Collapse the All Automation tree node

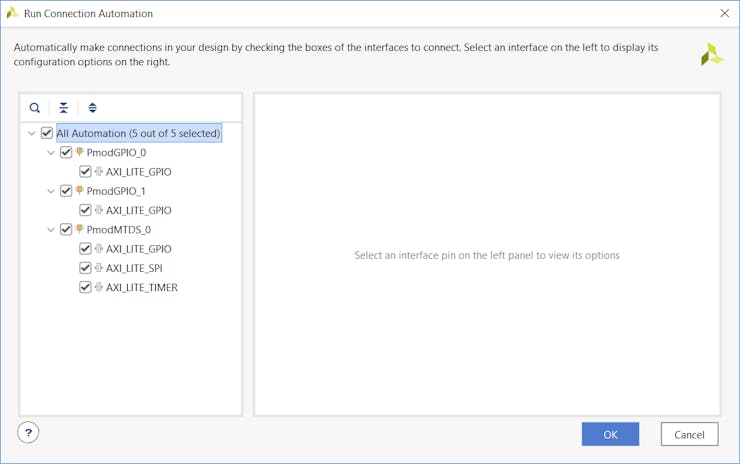[32, 134]
